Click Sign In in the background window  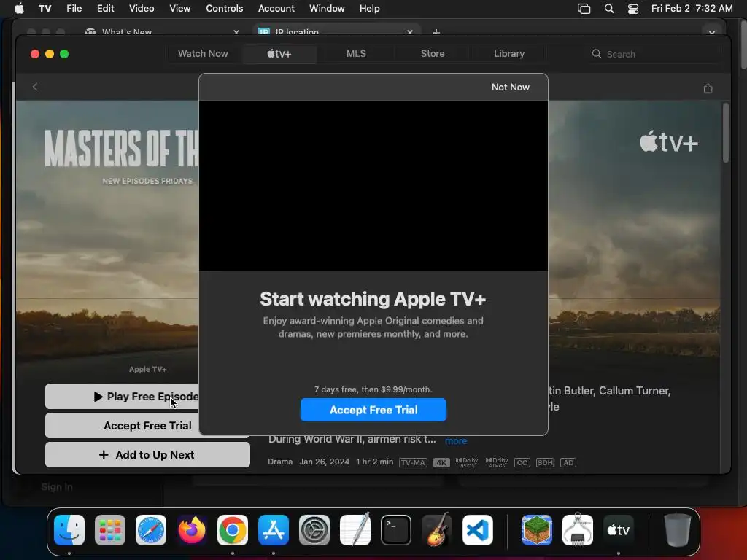pos(57,486)
